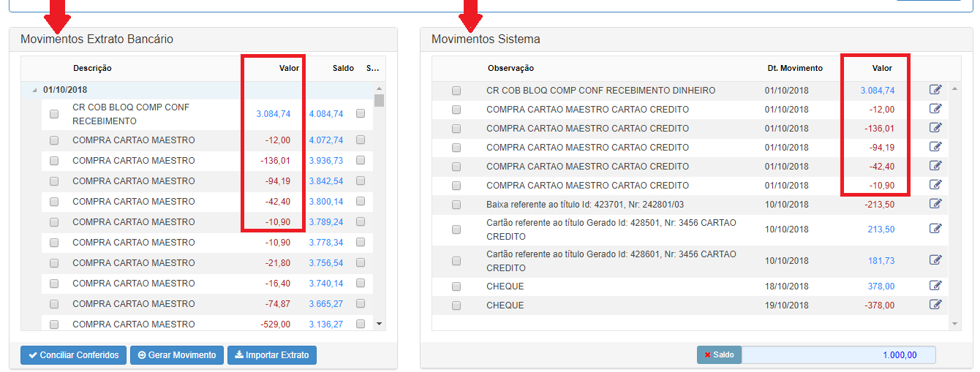Edit the CR COB BLOQ system movement row
The image size is (980, 372).
[935, 90]
